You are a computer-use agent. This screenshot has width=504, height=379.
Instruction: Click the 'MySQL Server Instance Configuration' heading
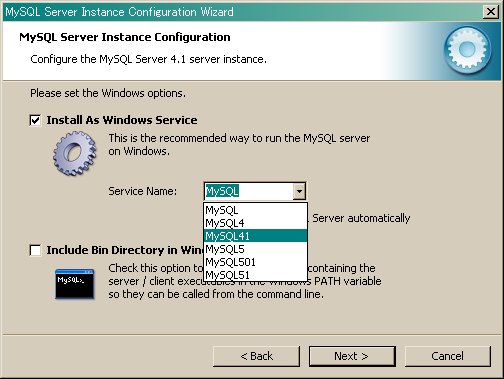[x=125, y=37]
